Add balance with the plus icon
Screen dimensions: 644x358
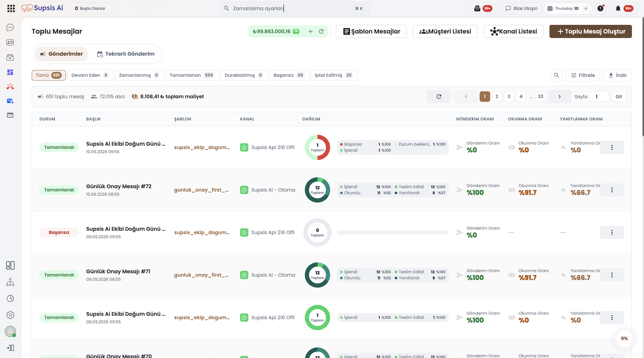311,31
